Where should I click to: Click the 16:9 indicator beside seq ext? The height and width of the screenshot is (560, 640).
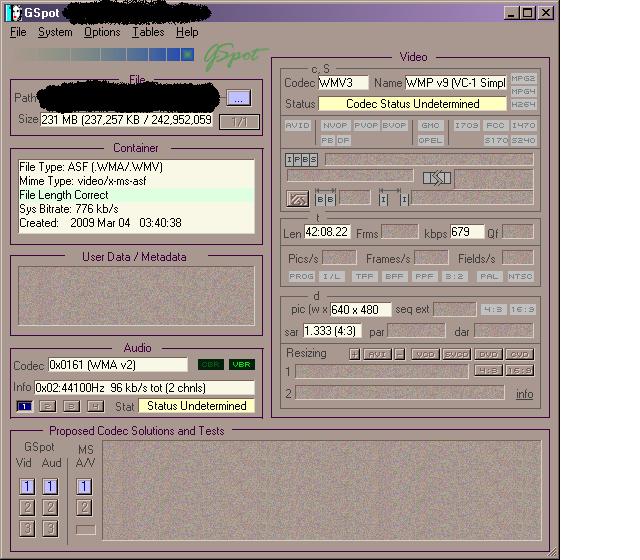click(522, 309)
